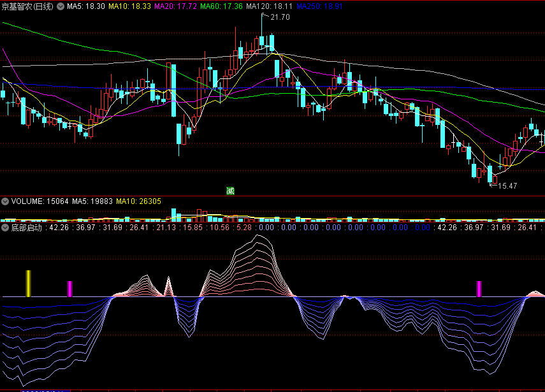Screen dimensions: 545x392
Task: Click the volume "MA10: 26305" label
Action: pyautogui.click(x=138, y=201)
